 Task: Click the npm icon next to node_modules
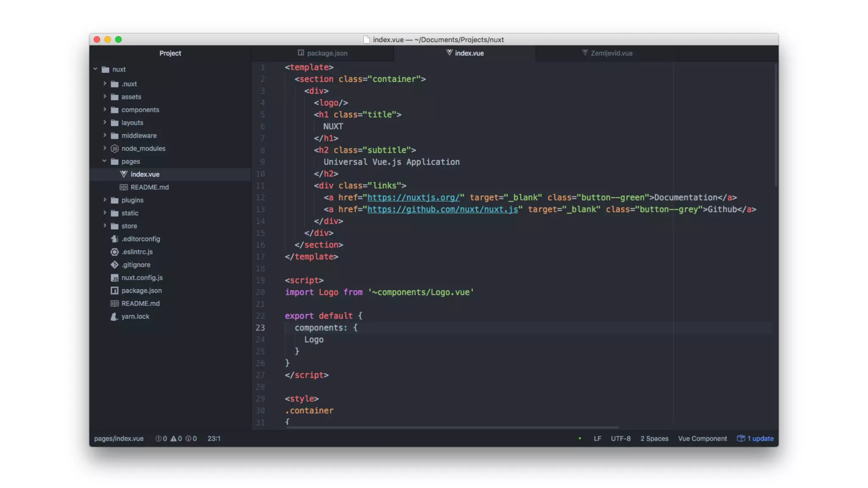coord(114,148)
